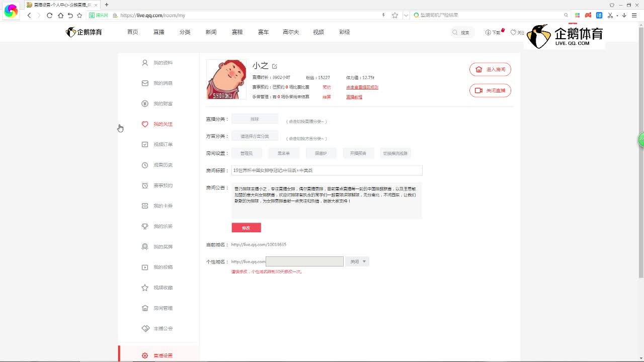644x362 pixels.
Task: Go to 新闻 in the top navigation
Action: (211, 32)
